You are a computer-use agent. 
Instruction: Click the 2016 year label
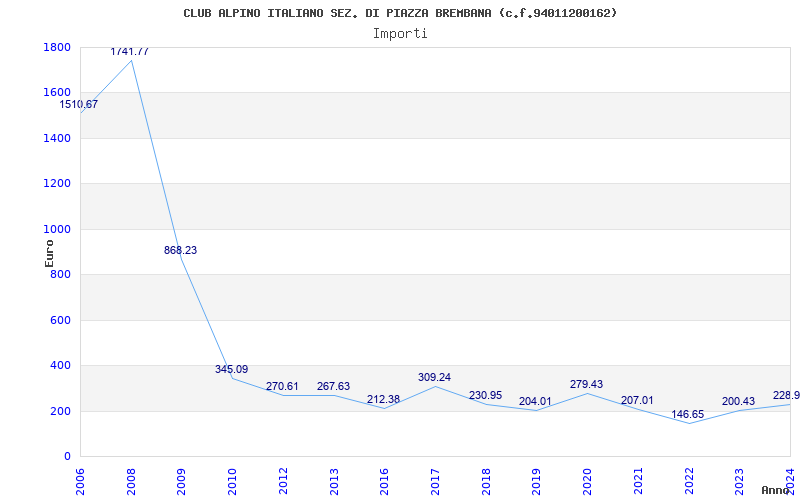click(385, 482)
